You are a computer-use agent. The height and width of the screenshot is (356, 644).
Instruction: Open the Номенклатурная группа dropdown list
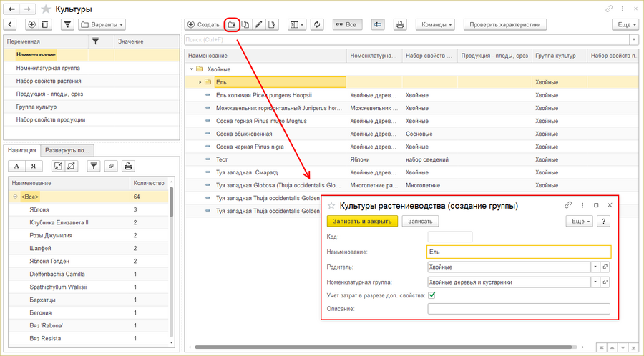point(595,282)
